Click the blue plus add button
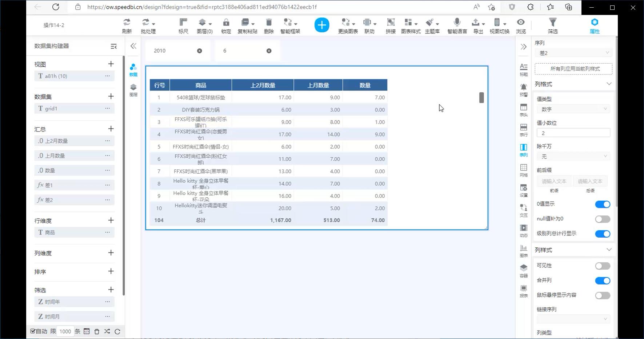Viewport: 644px width, 339px height. click(321, 25)
